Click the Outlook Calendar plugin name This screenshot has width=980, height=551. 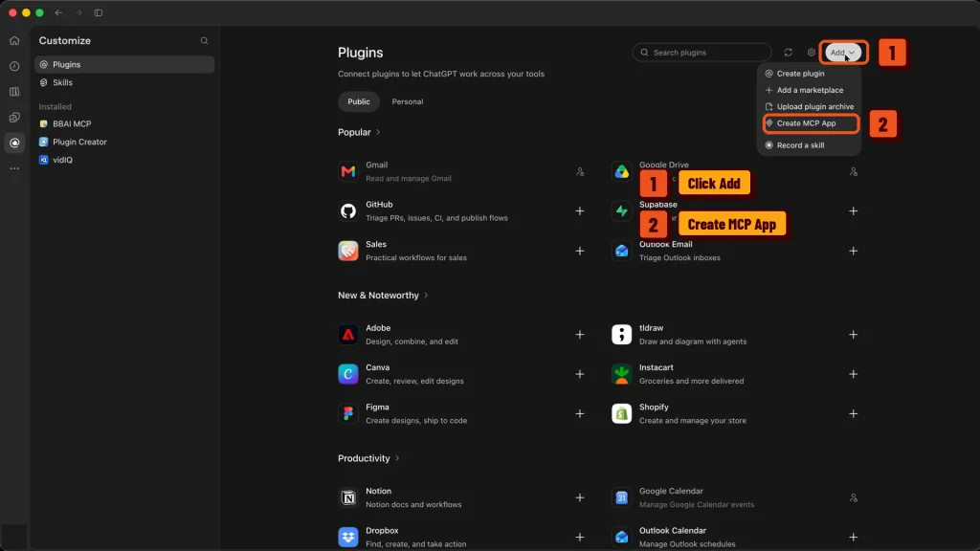673,530
